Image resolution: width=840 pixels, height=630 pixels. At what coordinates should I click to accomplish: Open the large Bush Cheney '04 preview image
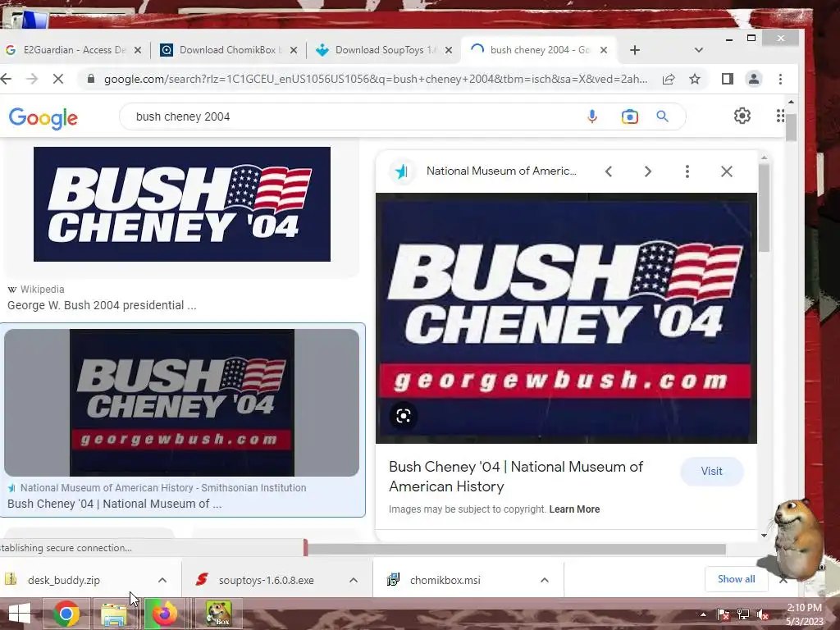(x=566, y=318)
